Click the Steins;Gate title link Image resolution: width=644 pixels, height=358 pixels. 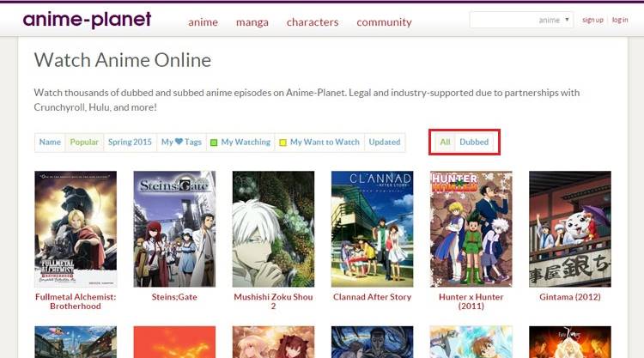tap(174, 297)
